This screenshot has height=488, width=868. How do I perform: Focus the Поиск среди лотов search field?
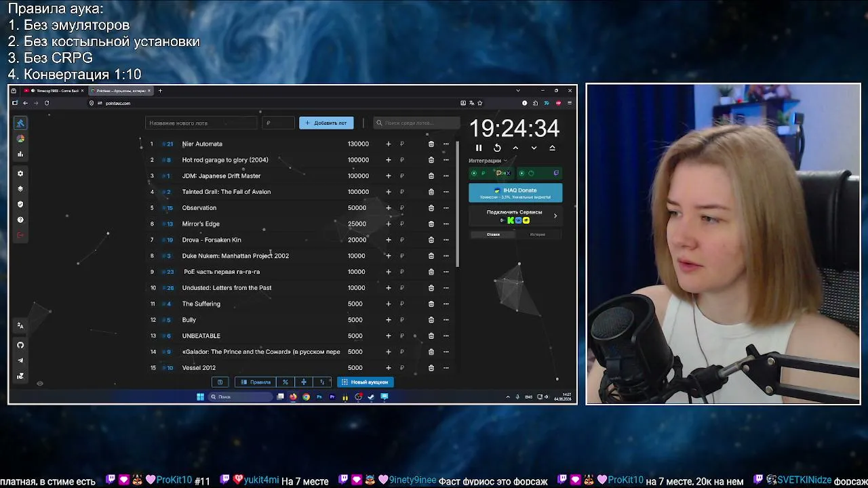pos(416,123)
